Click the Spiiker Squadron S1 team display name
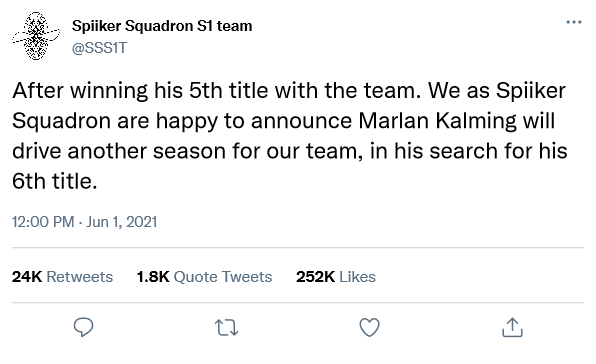 coord(162,26)
